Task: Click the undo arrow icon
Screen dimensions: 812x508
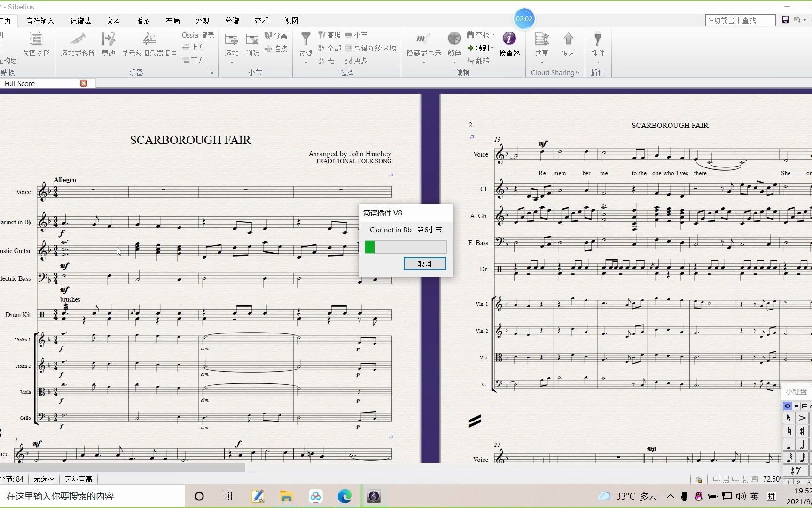Action: 797,20
